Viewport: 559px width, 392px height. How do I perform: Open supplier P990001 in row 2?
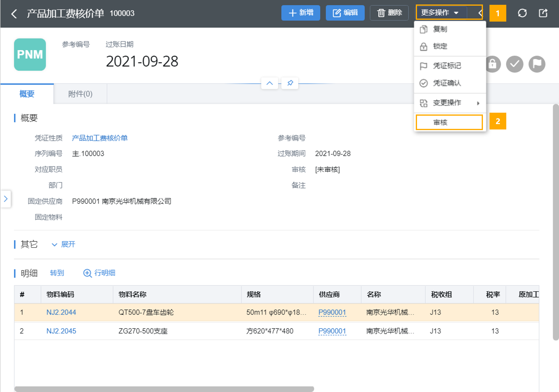click(332, 331)
